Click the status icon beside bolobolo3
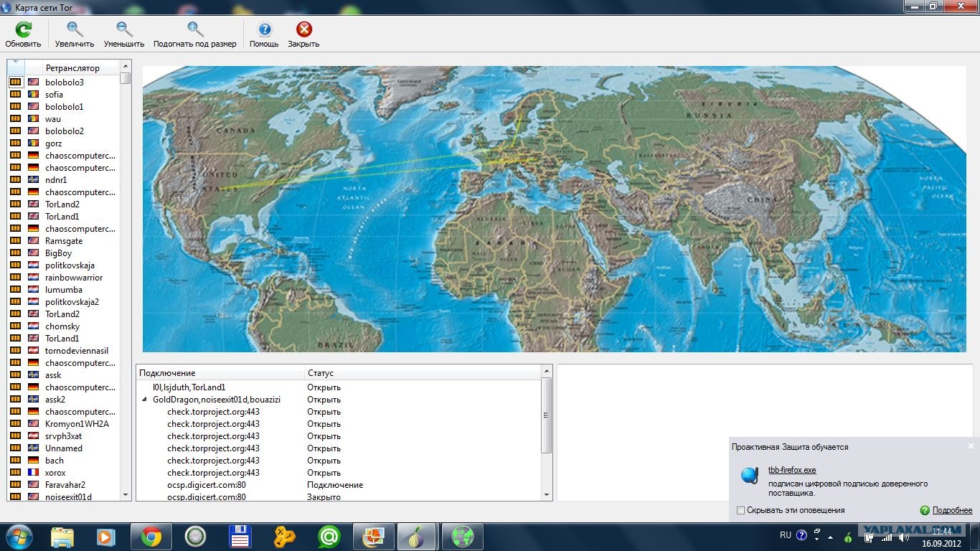 16,83
